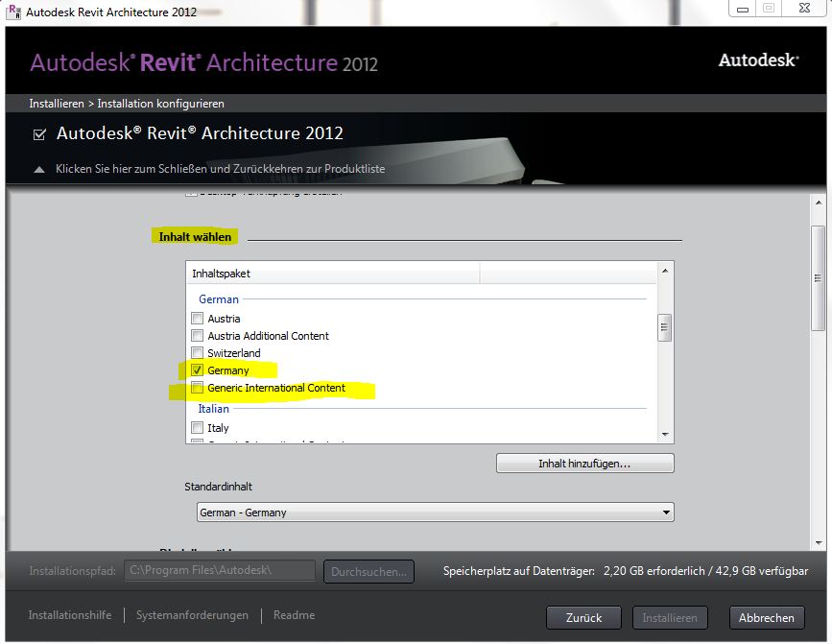Viewport: 832px width, 644px height.
Task: Click the Revit icon in the title bar
Action: 14,12
